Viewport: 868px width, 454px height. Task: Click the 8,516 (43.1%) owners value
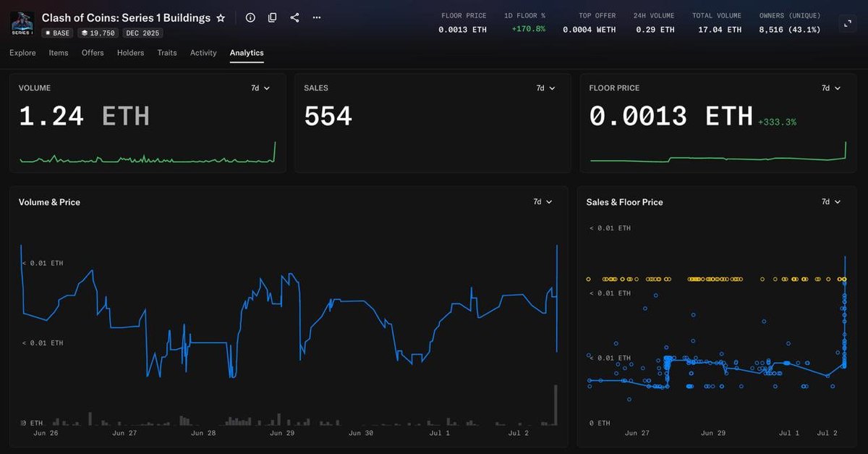(790, 30)
